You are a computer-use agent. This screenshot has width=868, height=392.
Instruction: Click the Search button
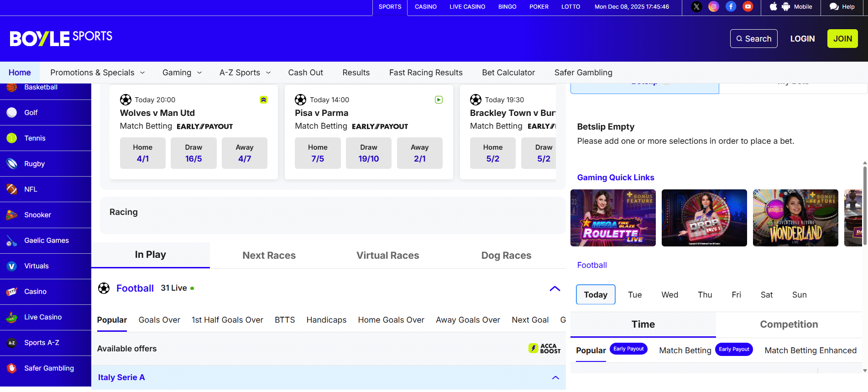[x=754, y=39]
